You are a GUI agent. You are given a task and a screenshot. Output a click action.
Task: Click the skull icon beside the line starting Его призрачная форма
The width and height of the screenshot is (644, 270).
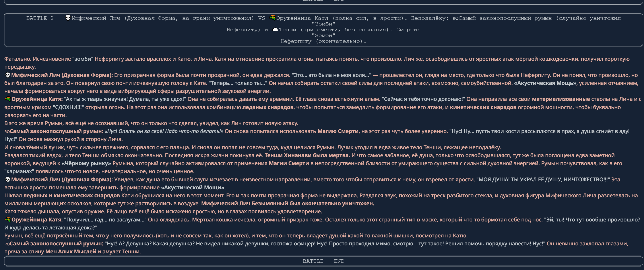pyautogui.click(x=8, y=75)
